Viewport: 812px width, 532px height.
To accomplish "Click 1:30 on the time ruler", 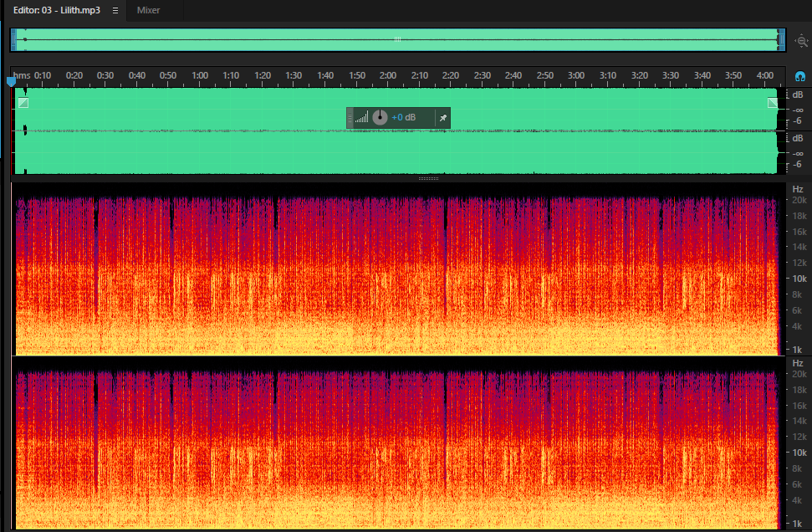I will (x=294, y=75).
